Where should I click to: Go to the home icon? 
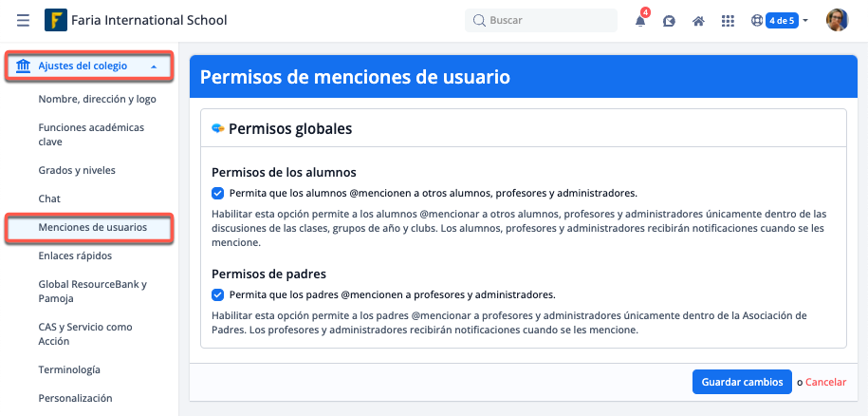coord(698,21)
